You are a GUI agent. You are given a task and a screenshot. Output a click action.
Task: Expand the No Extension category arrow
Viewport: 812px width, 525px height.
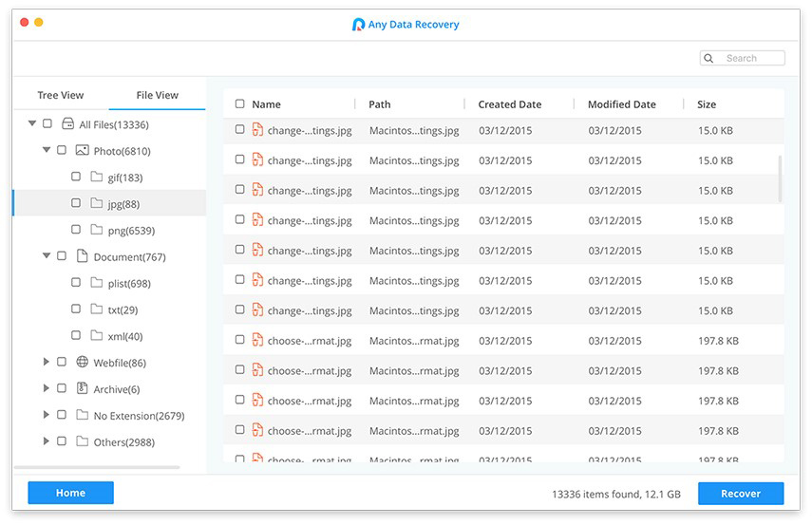pos(47,414)
